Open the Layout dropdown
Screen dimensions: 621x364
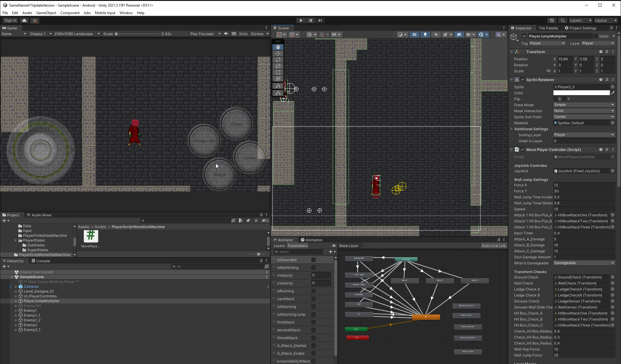click(x=605, y=20)
